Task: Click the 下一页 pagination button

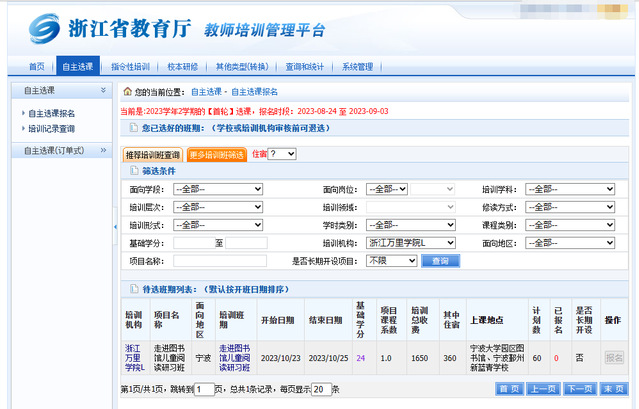Action: [x=580, y=389]
